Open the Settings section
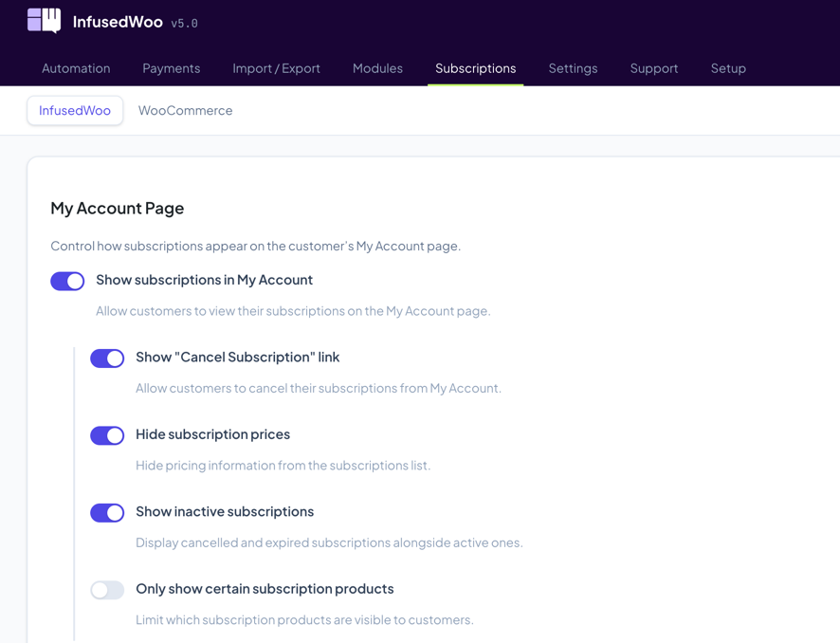Screen dimensions: 840x643 click(573, 68)
